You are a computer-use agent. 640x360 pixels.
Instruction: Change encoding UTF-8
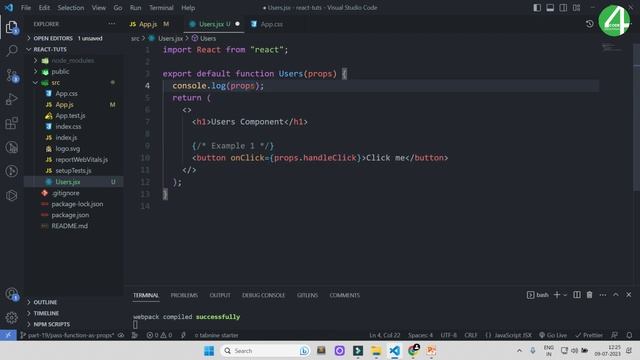click(449, 335)
